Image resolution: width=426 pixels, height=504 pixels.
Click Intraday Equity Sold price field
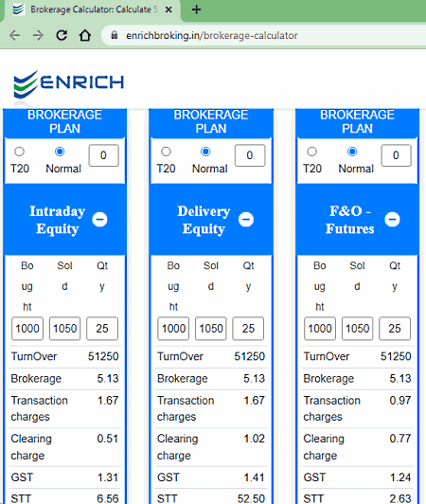(x=65, y=329)
